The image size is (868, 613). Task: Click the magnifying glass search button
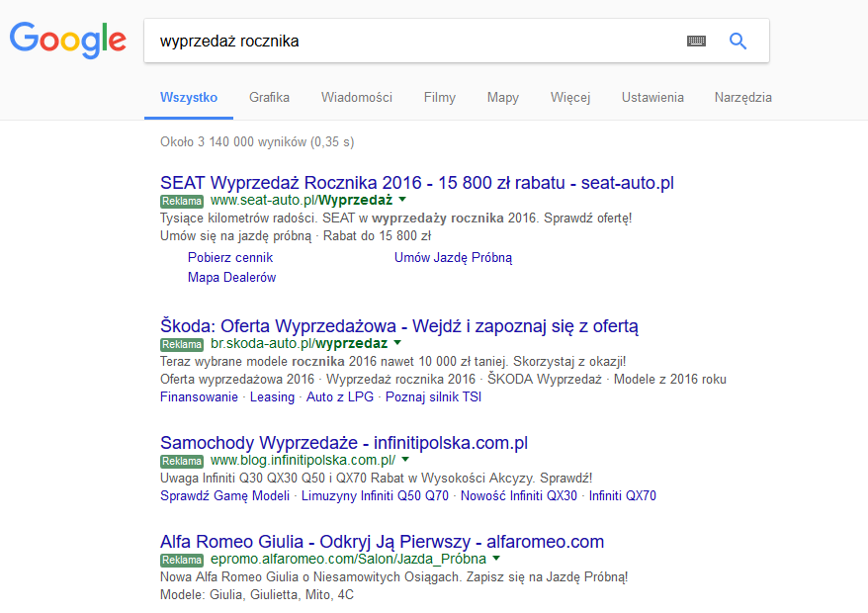point(738,41)
